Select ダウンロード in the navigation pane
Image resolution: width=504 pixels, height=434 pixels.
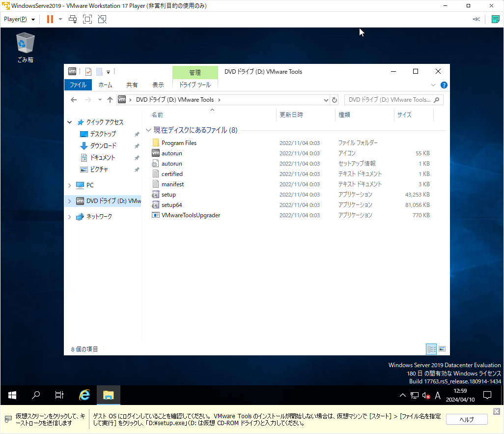point(103,146)
